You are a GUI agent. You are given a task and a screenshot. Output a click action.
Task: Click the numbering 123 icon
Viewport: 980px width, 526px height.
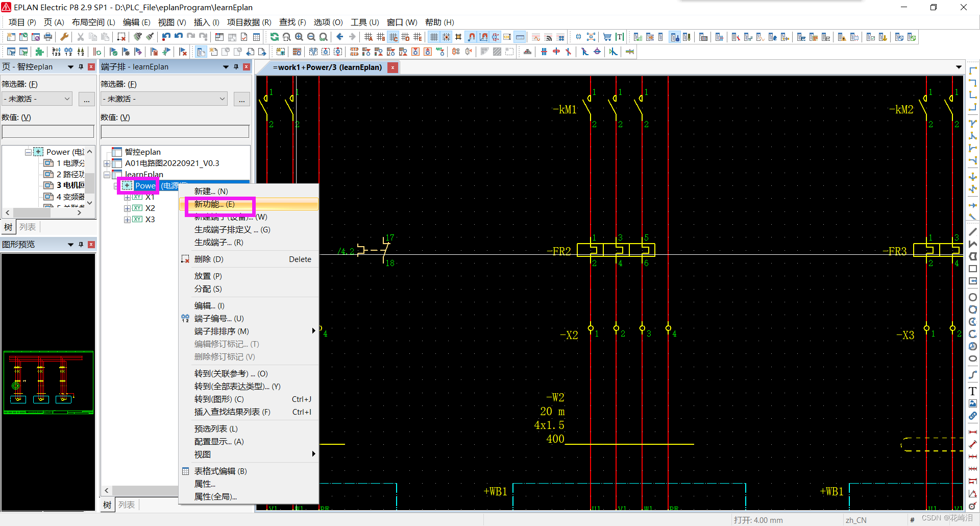point(56,52)
